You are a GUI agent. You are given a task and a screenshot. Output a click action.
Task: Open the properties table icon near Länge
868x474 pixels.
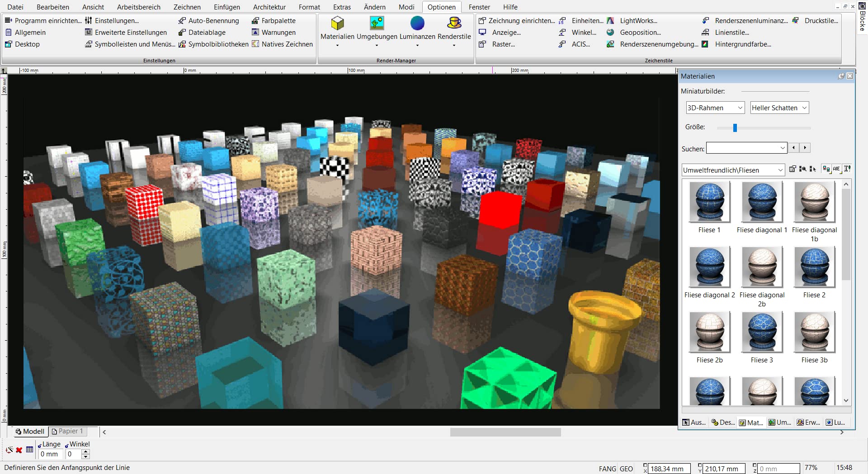pyautogui.click(x=30, y=450)
